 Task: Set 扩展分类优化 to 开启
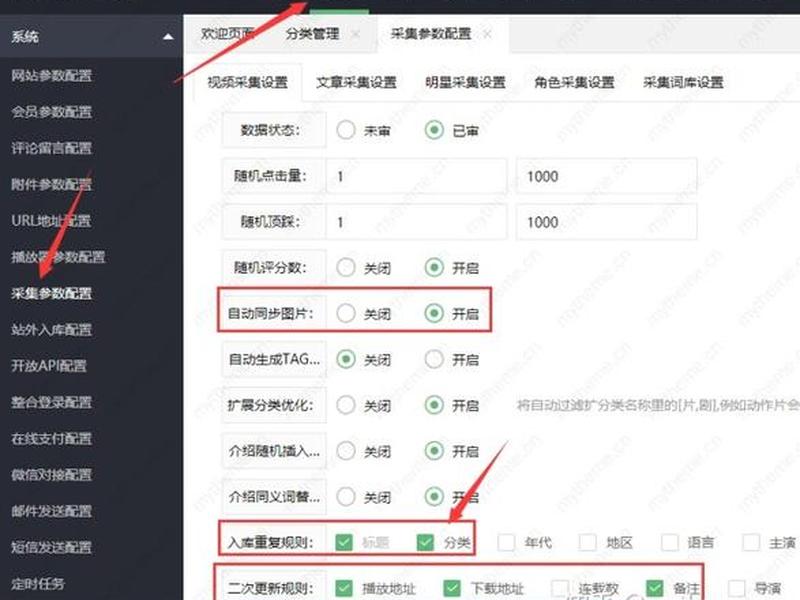434,405
